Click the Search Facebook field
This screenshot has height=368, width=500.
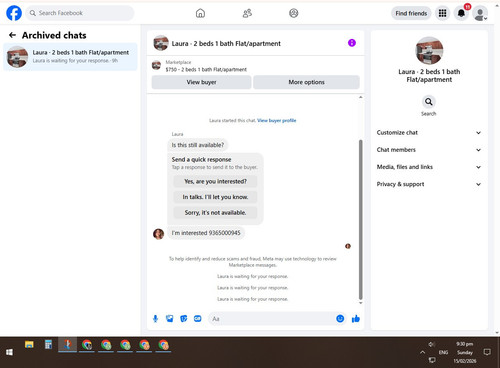(x=80, y=13)
